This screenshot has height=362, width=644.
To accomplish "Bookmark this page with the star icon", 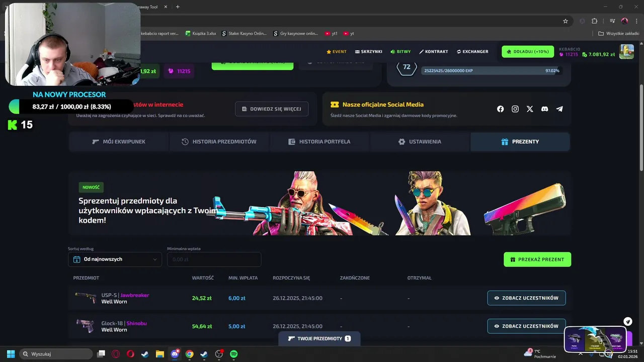I will [566, 21].
